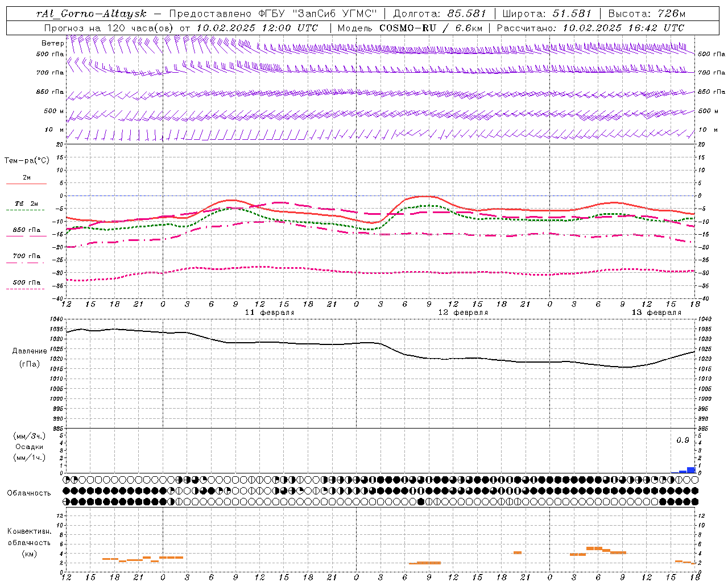Click the 10 м wind level label on the left
728x582 pixels.
54,130
